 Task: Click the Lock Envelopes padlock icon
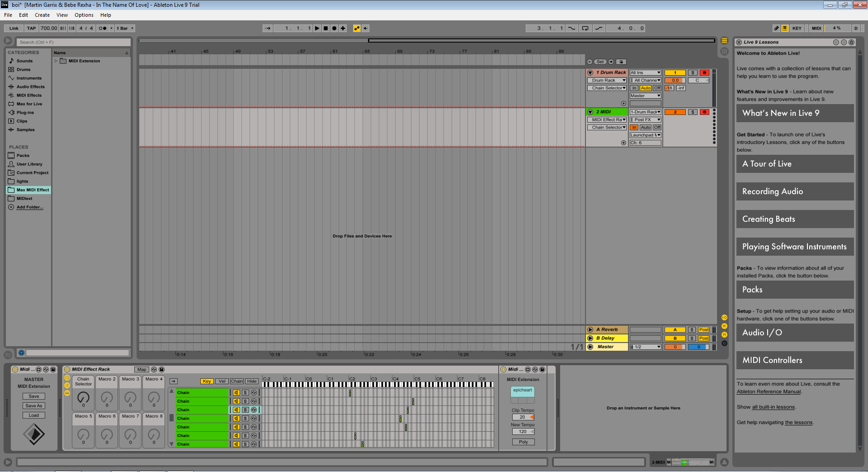pos(621,62)
